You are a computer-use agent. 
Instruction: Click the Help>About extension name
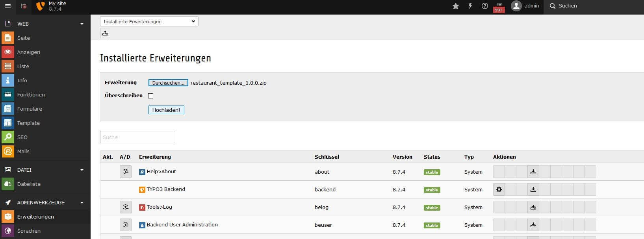(x=161, y=172)
